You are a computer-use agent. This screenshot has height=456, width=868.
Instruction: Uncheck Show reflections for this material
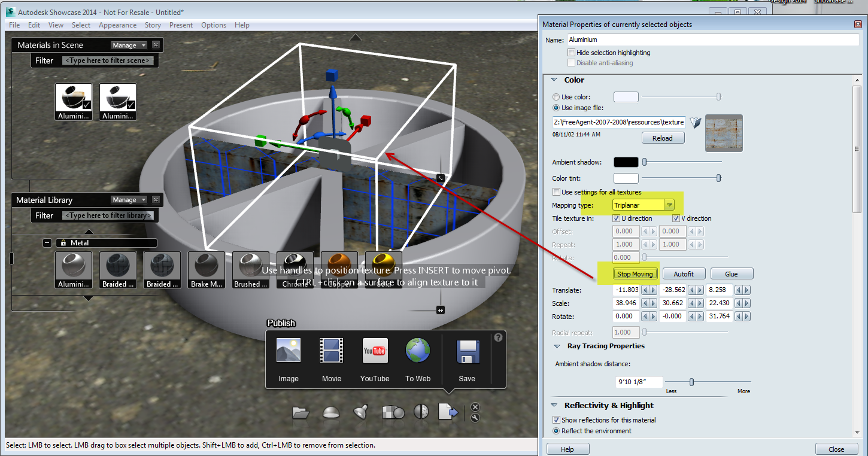556,420
